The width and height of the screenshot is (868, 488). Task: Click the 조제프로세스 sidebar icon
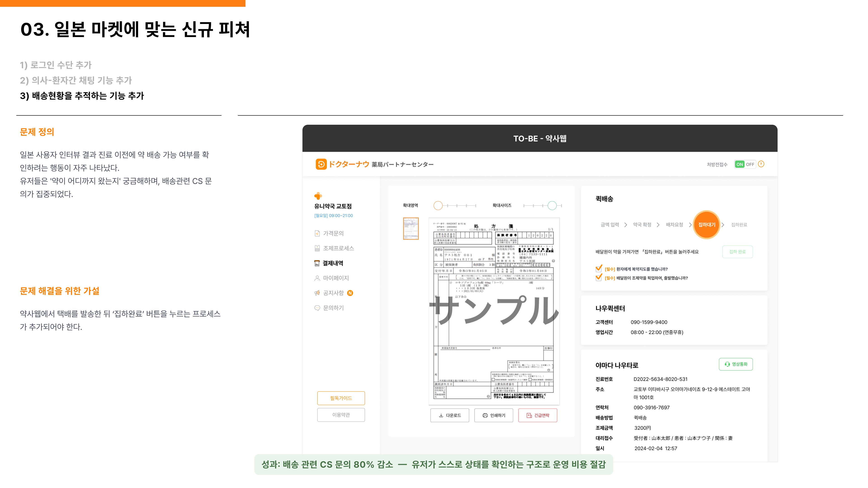pos(317,248)
